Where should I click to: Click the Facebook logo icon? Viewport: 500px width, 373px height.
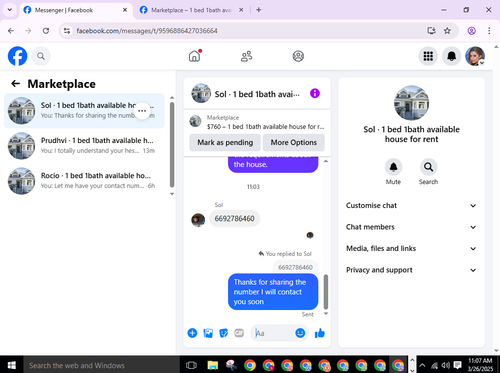(x=17, y=56)
